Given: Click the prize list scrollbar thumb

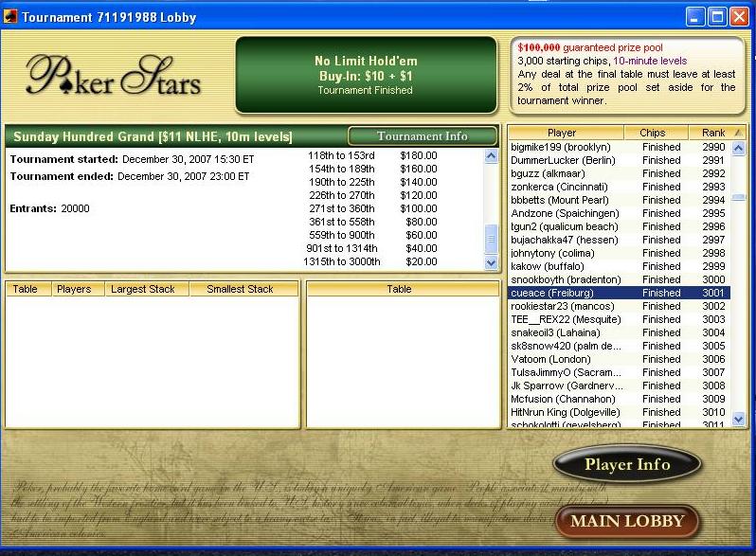Looking at the screenshot, I should pos(491,240).
